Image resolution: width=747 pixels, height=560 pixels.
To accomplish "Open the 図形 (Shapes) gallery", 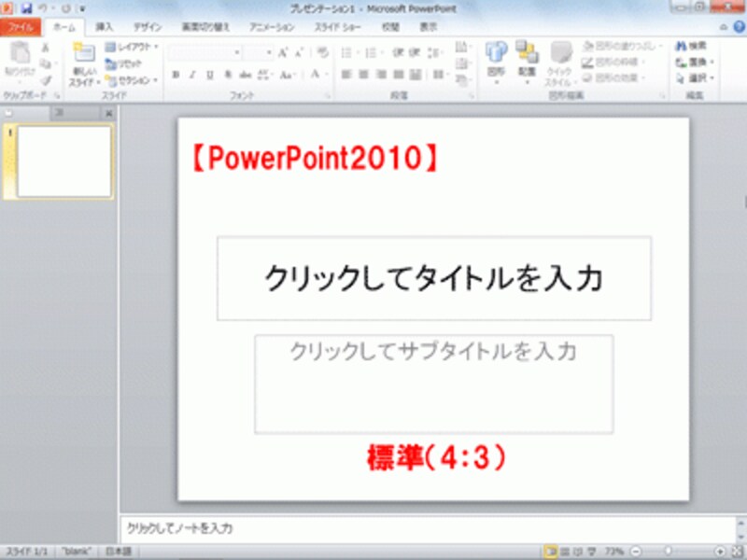I will [x=496, y=63].
